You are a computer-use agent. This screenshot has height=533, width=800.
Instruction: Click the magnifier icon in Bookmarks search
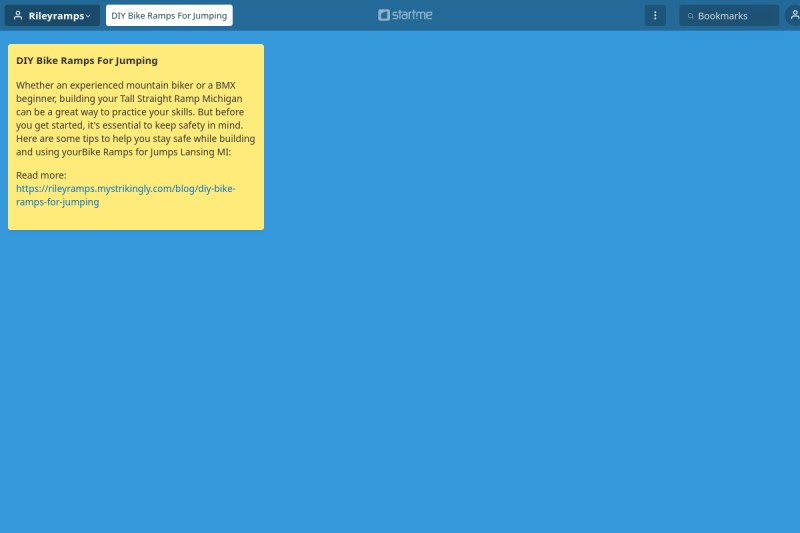tap(690, 16)
